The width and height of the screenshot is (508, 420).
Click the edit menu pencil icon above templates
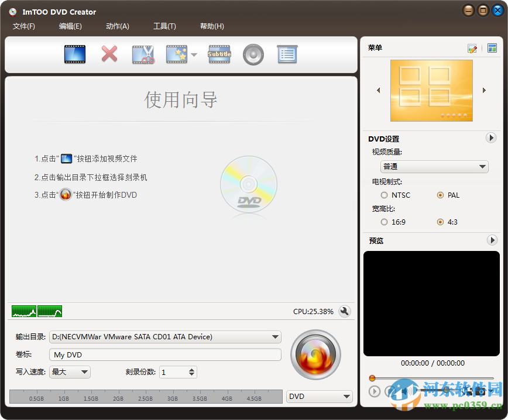point(472,49)
